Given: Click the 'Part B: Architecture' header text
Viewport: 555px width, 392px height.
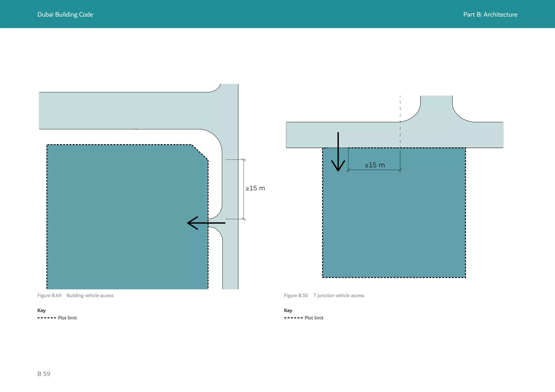Looking at the screenshot, I should (490, 15).
